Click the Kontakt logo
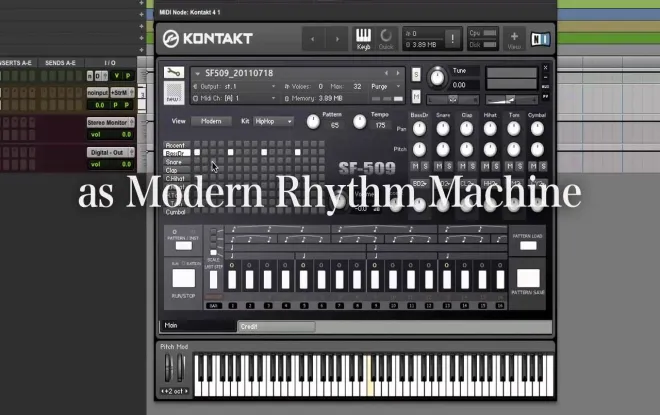The height and width of the screenshot is (415, 660). [x=208, y=39]
